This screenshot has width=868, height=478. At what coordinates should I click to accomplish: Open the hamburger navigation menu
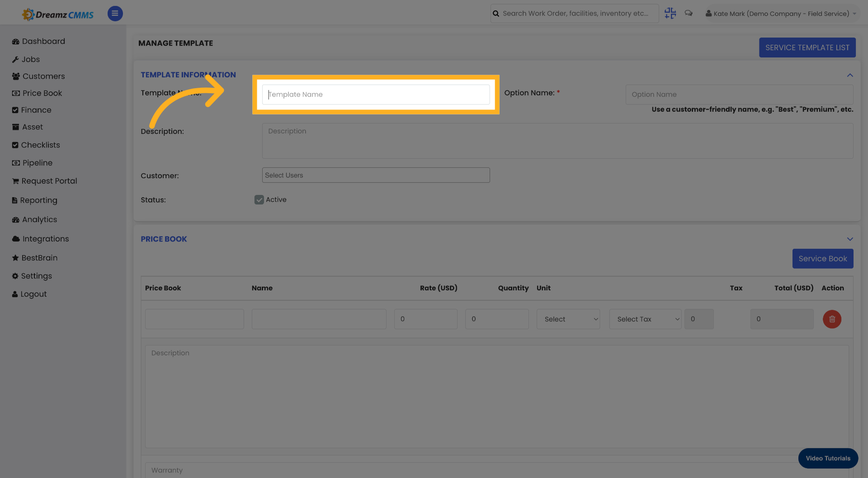tap(115, 13)
